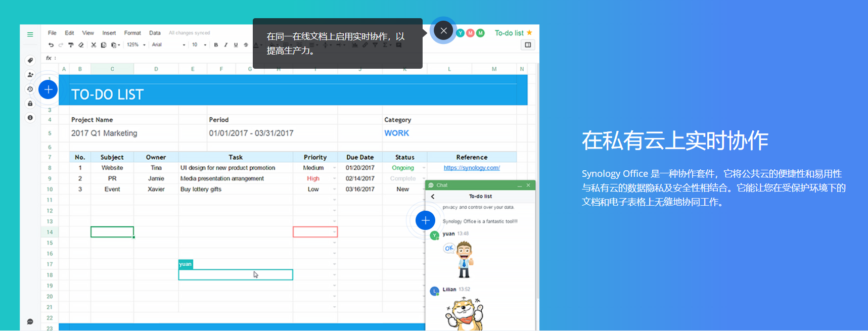Image resolution: width=868 pixels, height=331 pixels.
Task: Select the paint format tool
Action: click(x=71, y=45)
